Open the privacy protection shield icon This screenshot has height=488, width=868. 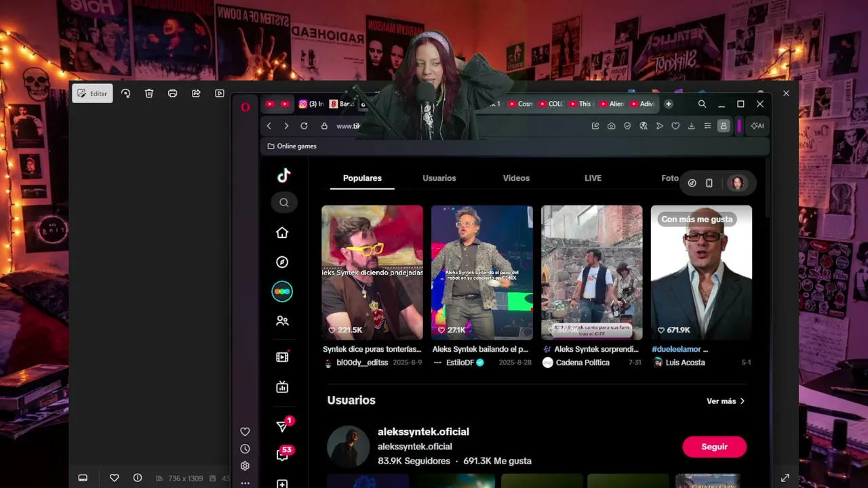tap(627, 126)
